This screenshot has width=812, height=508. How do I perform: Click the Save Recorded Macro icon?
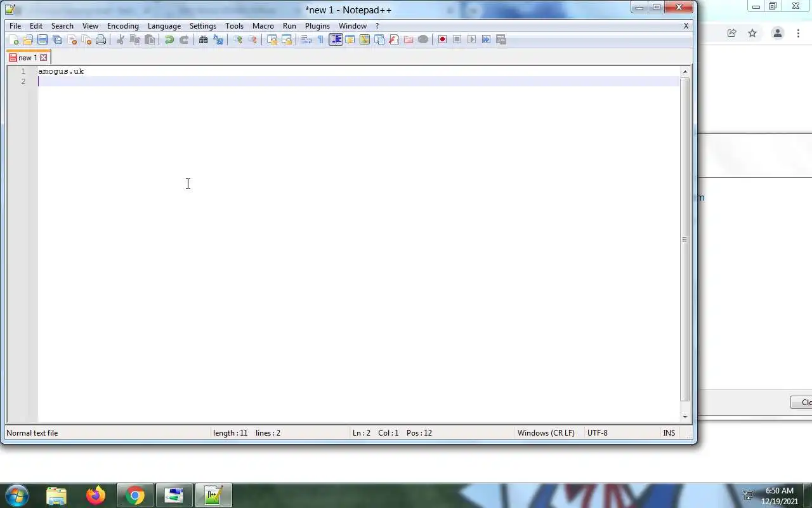coord(501,39)
